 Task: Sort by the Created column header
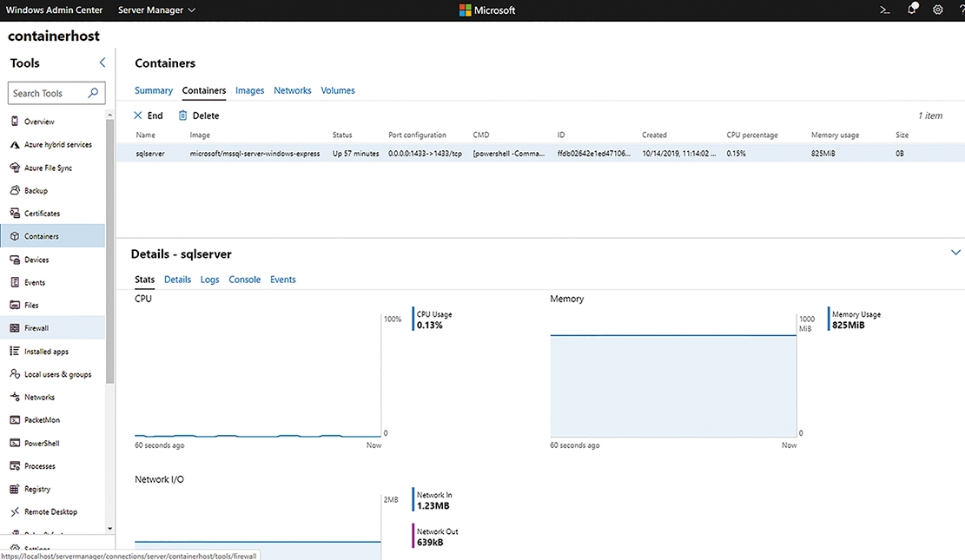coord(654,135)
